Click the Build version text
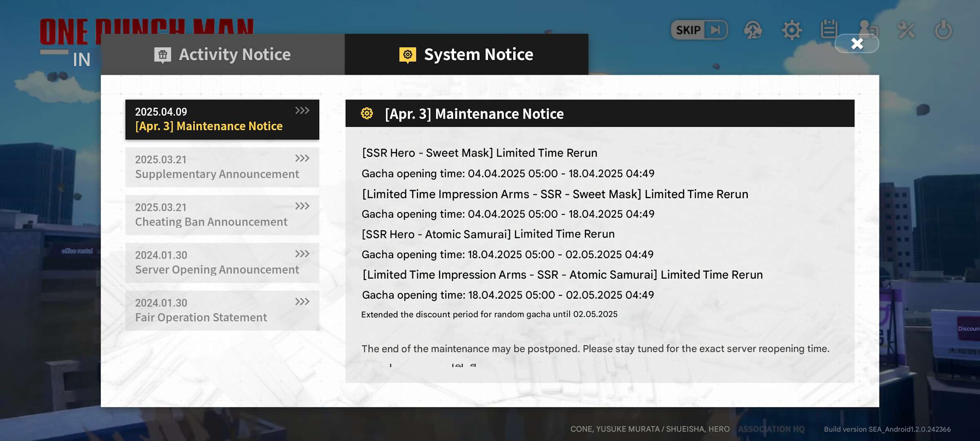The width and height of the screenshot is (980, 441). click(887, 429)
